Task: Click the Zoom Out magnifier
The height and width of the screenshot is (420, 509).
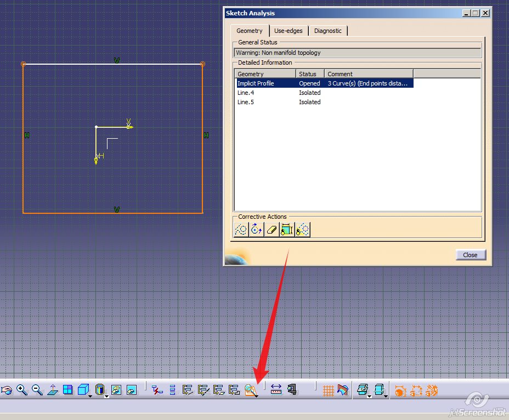Action: 37,390
